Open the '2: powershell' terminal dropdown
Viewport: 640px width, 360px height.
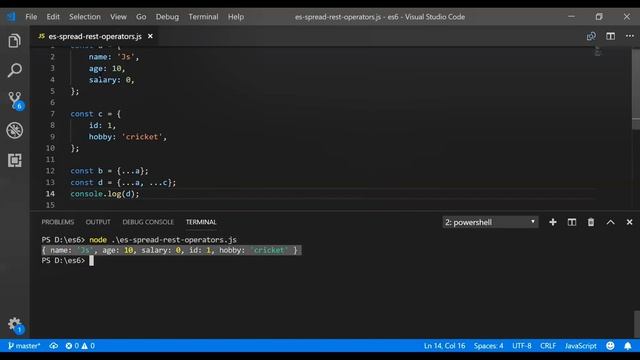point(490,222)
